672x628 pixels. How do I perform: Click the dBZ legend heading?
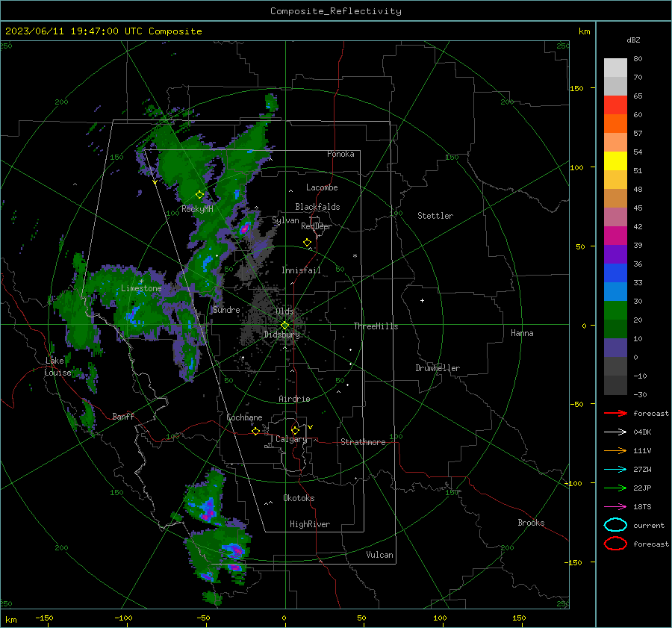click(x=633, y=40)
